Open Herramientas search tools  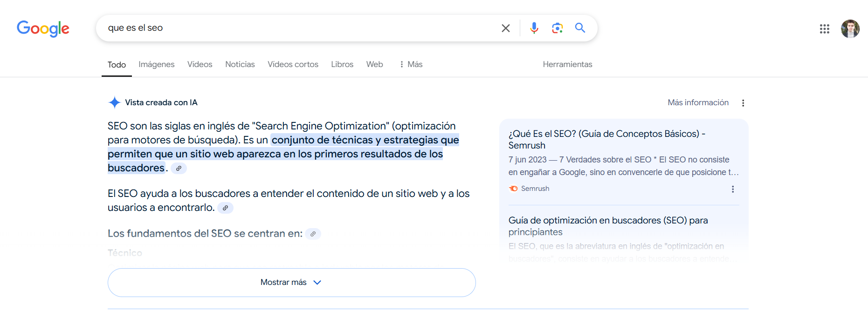pyautogui.click(x=567, y=64)
